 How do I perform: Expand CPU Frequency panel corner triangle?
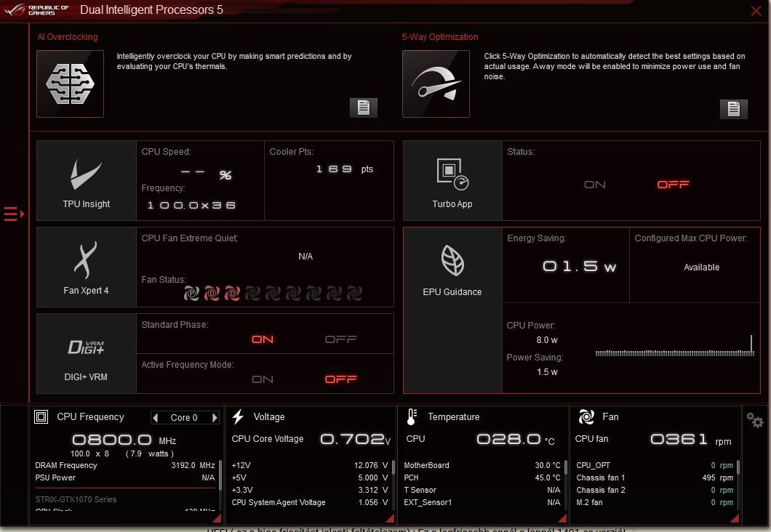[x=217, y=517]
